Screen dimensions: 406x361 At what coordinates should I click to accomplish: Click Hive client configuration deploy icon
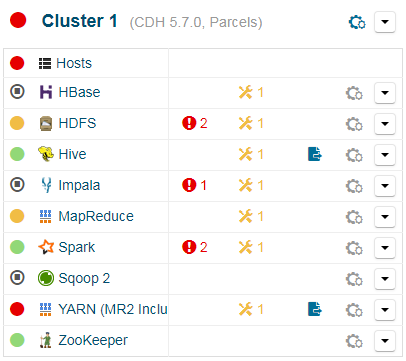pyautogui.click(x=315, y=154)
